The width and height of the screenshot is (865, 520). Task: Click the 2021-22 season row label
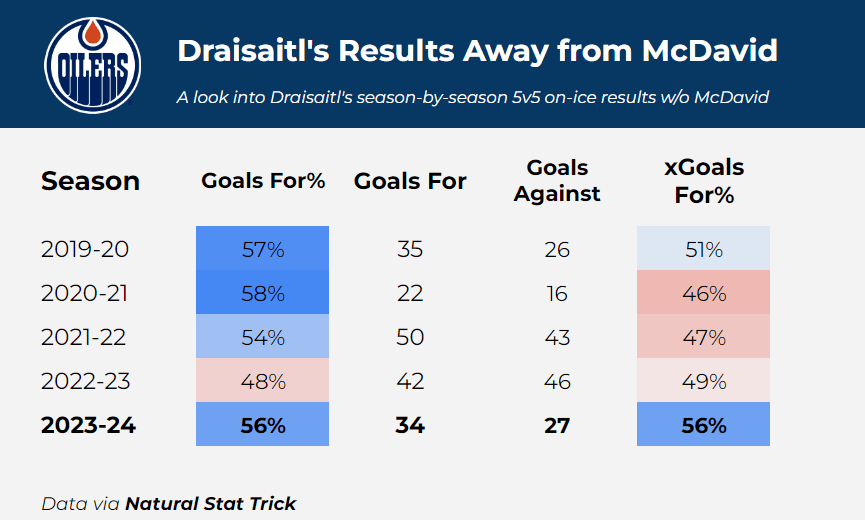tap(85, 337)
